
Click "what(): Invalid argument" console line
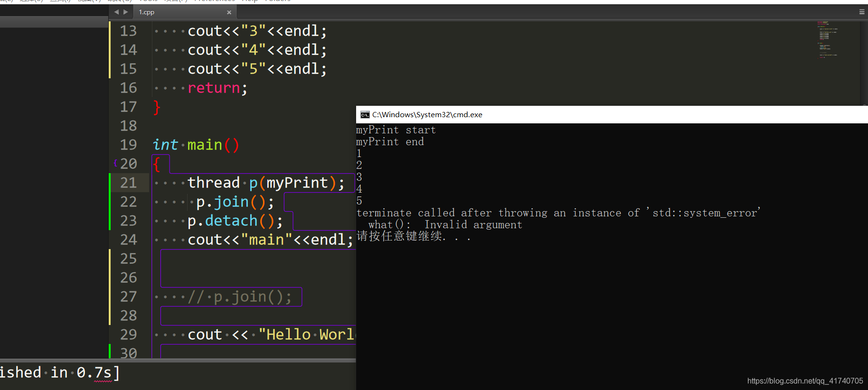[445, 225]
